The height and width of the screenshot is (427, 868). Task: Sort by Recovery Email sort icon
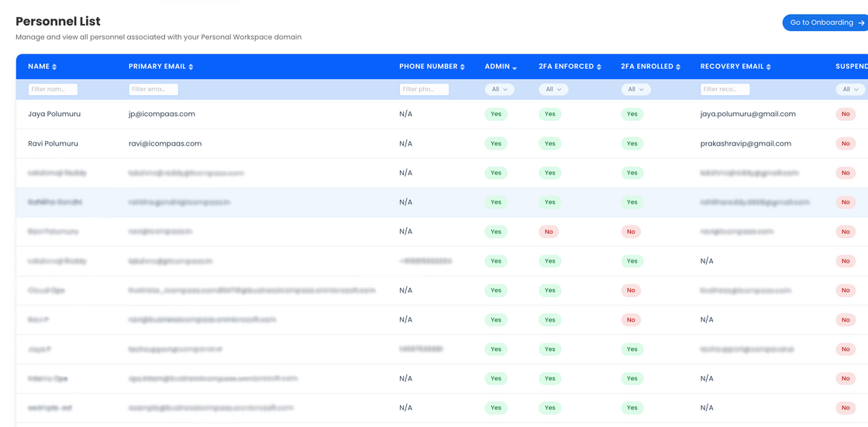click(768, 67)
